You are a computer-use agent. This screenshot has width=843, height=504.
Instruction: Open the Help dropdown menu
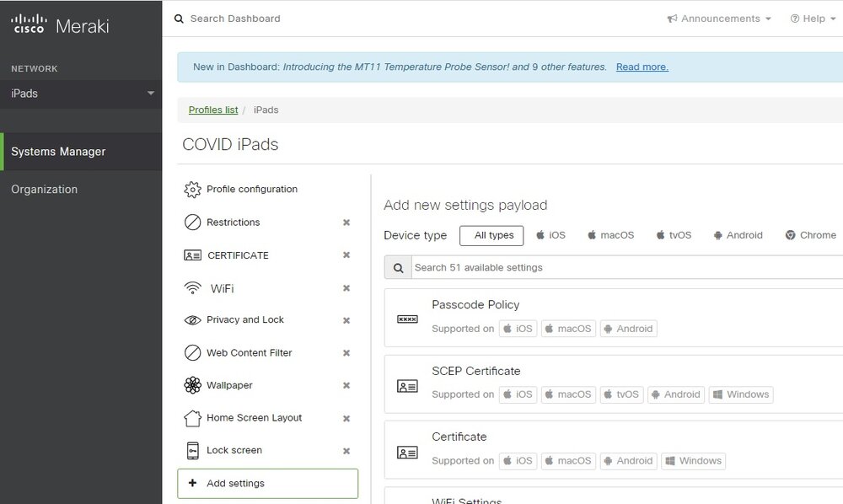(813, 19)
